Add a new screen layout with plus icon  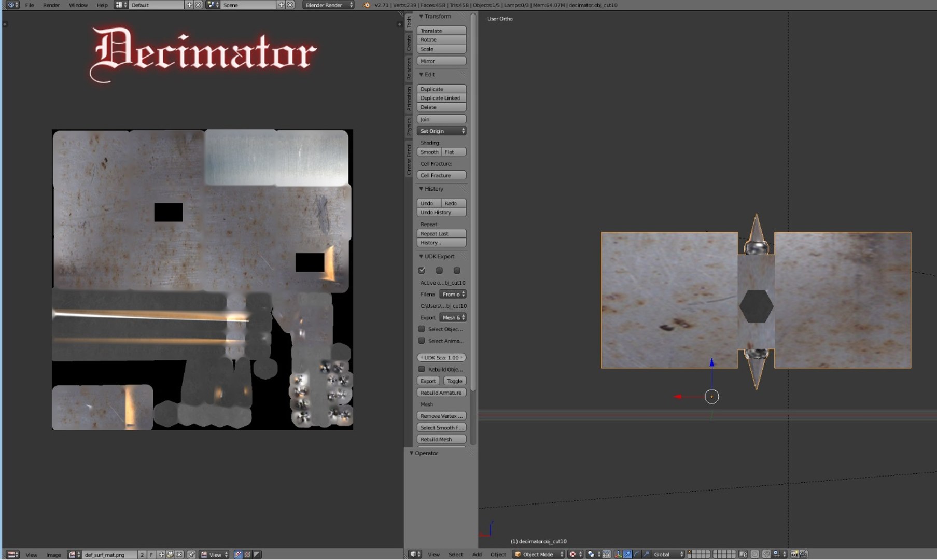click(x=189, y=5)
